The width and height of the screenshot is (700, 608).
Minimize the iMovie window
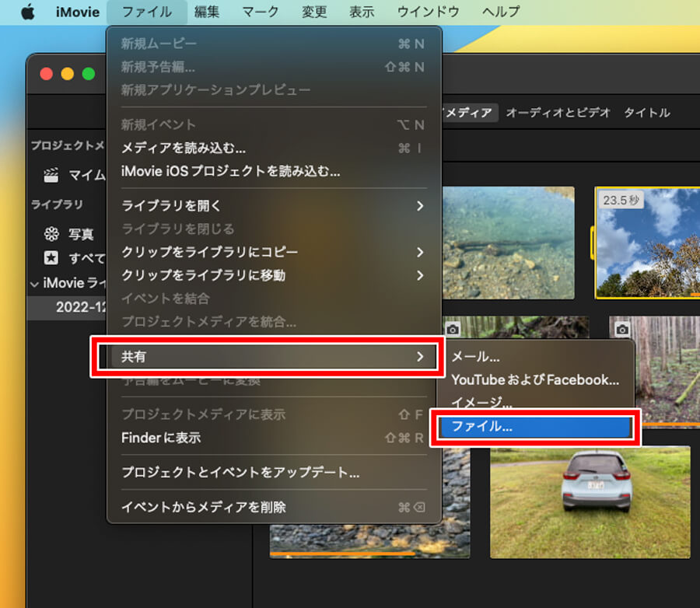68,74
